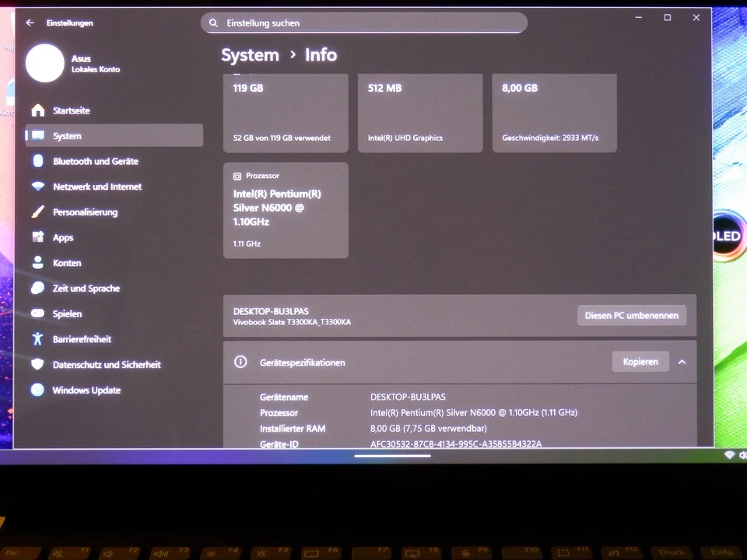Click the Kopieren button
747x560 pixels.
pyautogui.click(x=640, y=362)
